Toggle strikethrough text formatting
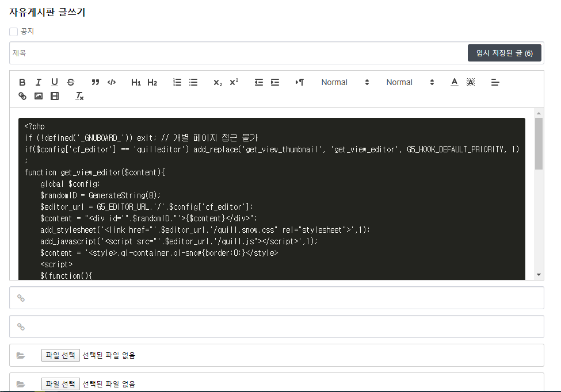Screen dimensions: 561x392 pyautogui.click(x=71, y=82)
